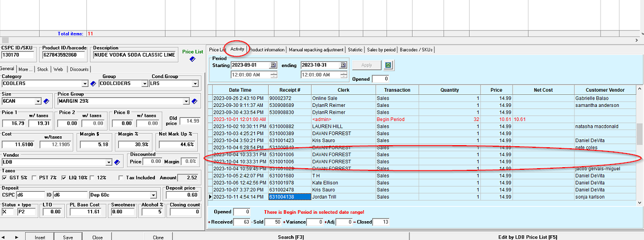Toggle LIQ 10% tax checkbox
Viewport: 644px width, 240px height.
pyautogui.click(x=64, y=178)
